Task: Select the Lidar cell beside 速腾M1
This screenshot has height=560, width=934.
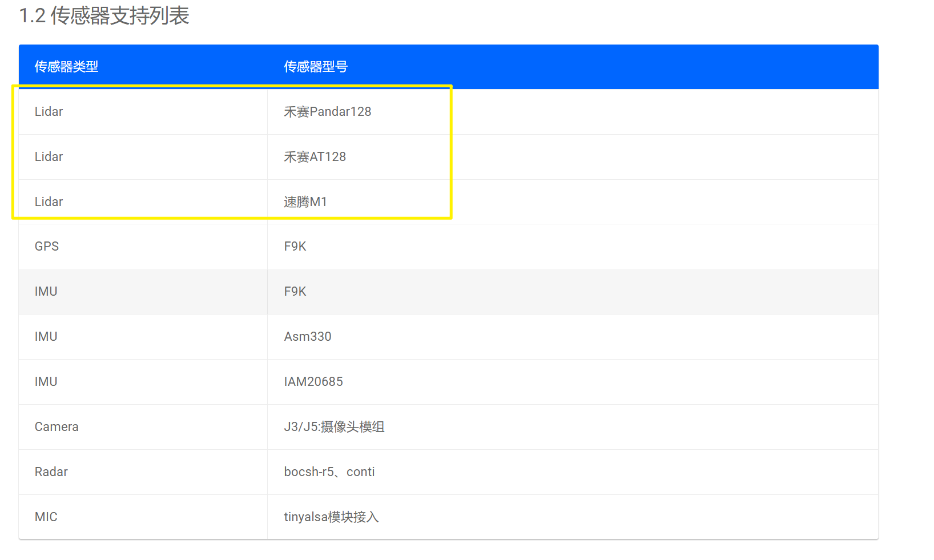Action: (x=49, y=202)
